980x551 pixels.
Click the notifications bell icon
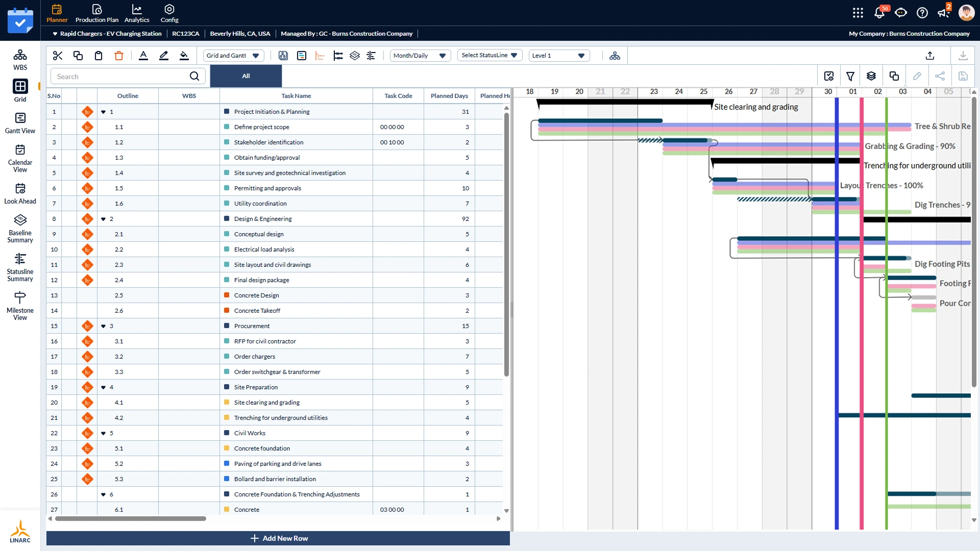(x=879, y=13)
